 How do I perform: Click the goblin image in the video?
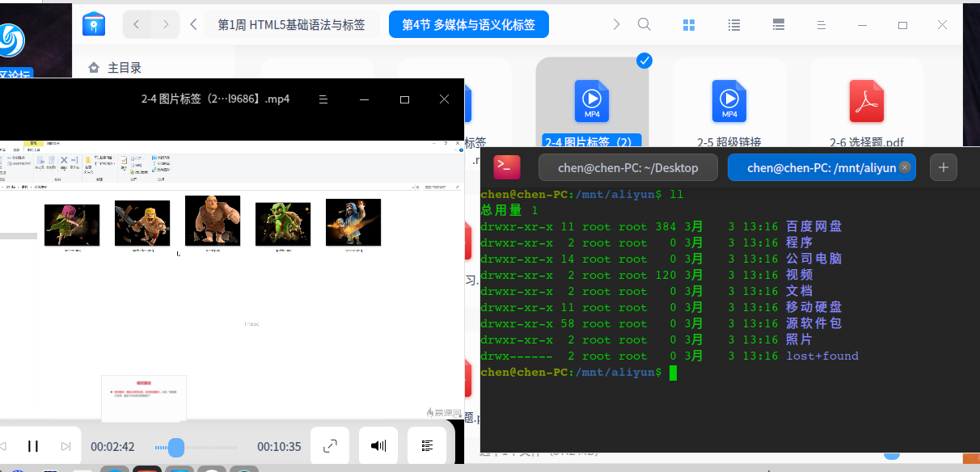coord(283,223)
